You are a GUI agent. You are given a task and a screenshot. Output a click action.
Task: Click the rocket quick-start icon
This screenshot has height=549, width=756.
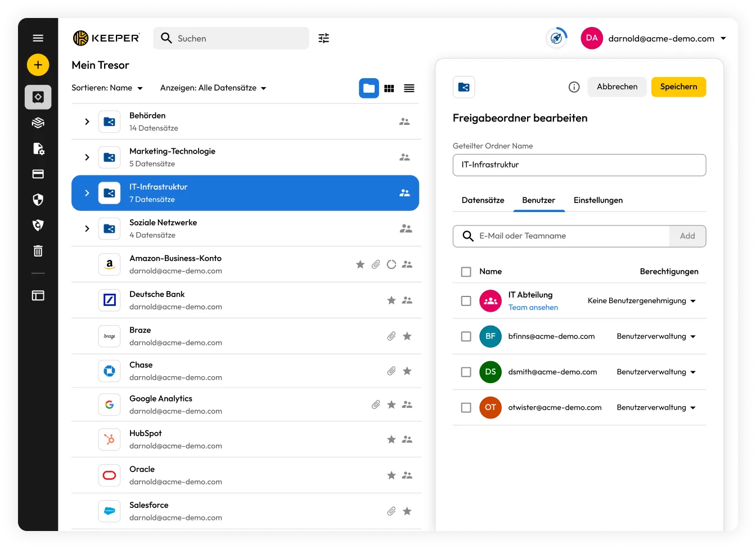coord(556,38)
